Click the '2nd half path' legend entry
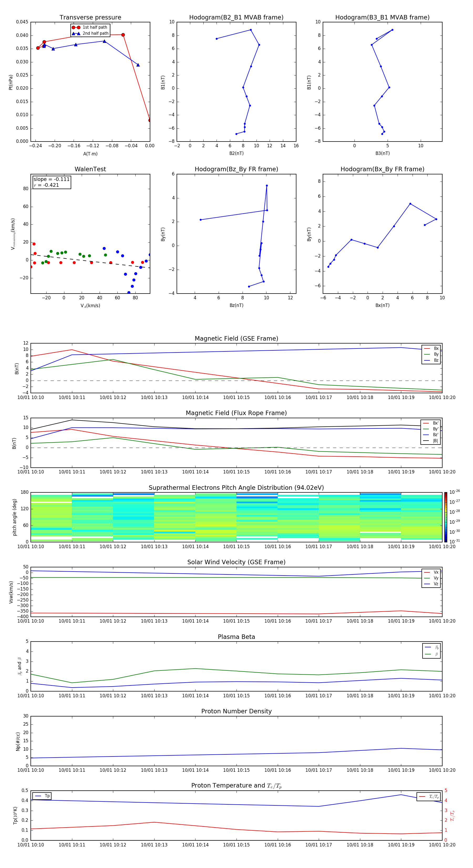The height and width of the screenshot is (868, 473). click(90, 33)
